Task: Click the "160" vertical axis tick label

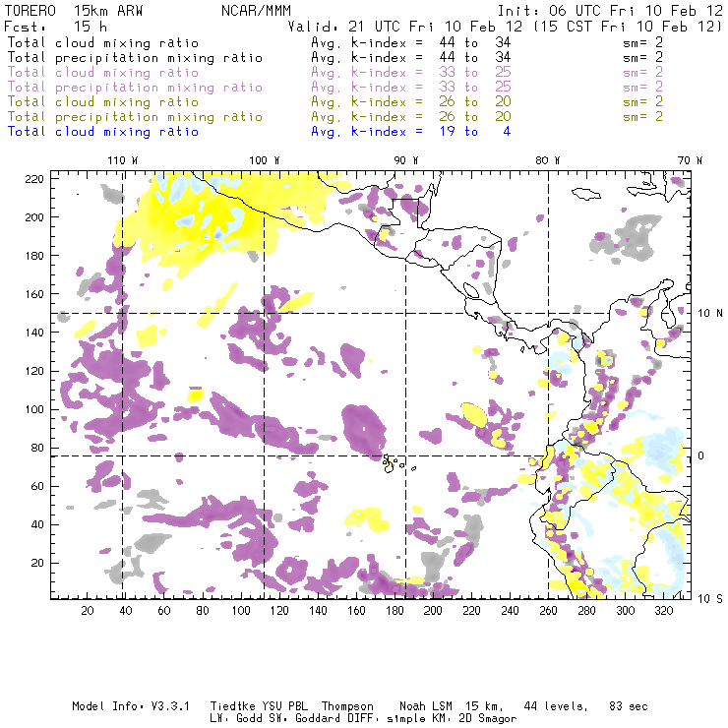Action: pos(34,294)
